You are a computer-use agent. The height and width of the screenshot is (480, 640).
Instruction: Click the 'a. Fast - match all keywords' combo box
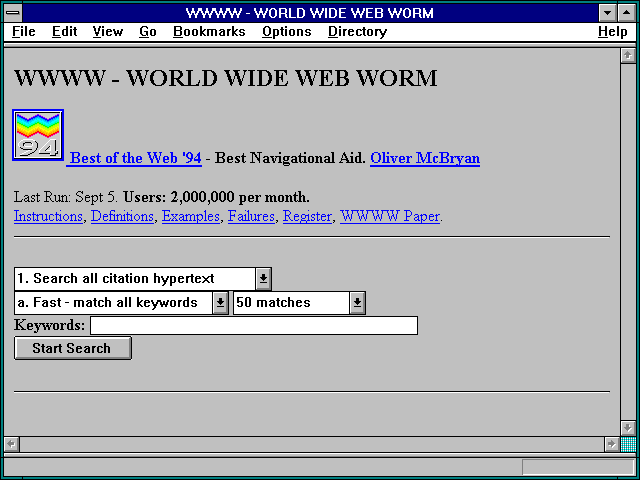pyautogui.click(x=121, y=303)
